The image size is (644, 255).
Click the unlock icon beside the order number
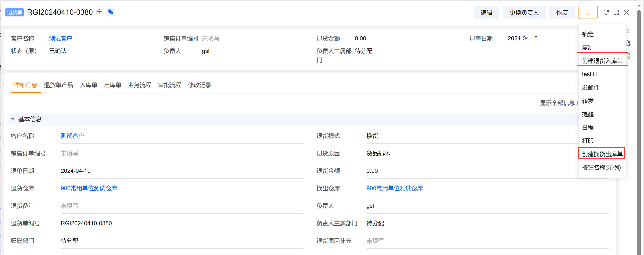pyautogui.click(x=99, y=12)
